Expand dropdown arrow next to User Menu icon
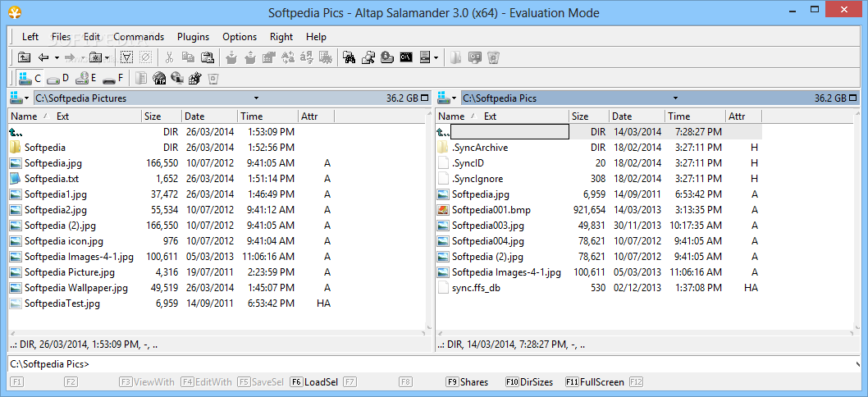Viewport: 868px width, 397px height. tap(436, 57)
